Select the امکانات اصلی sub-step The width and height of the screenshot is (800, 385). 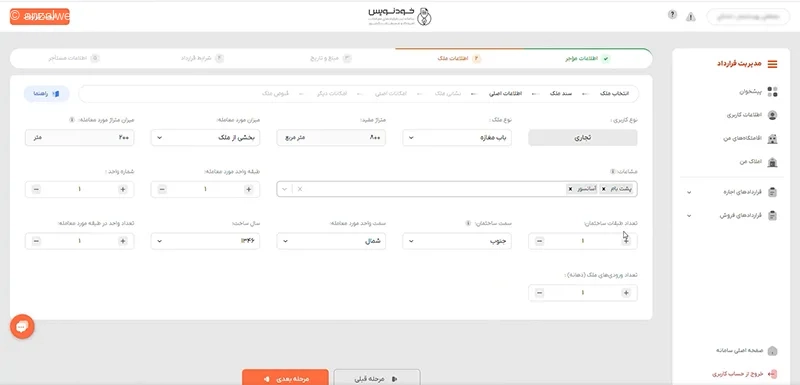pyautogui.click(x=391, y=94)
